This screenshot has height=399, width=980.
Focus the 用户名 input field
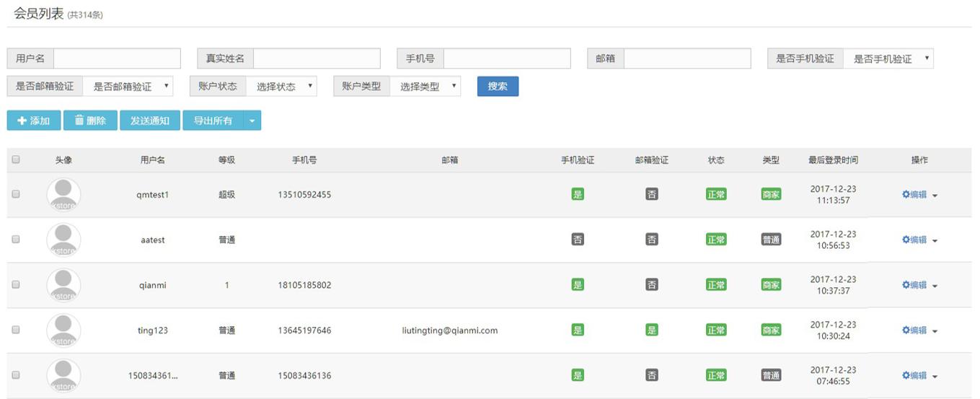pyautogui.click(x=117, y=58)
